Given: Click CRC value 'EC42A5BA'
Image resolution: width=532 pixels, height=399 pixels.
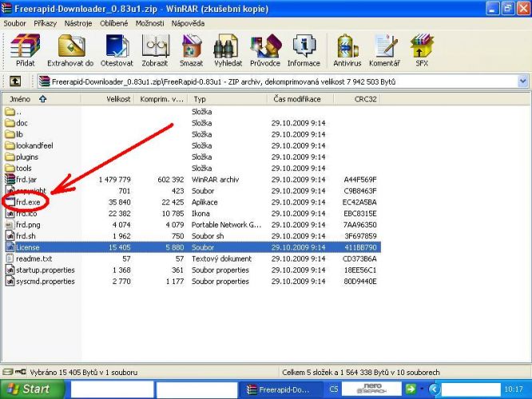Looking at the screenshot, I should pyautogui.click(x=359, y=202).
